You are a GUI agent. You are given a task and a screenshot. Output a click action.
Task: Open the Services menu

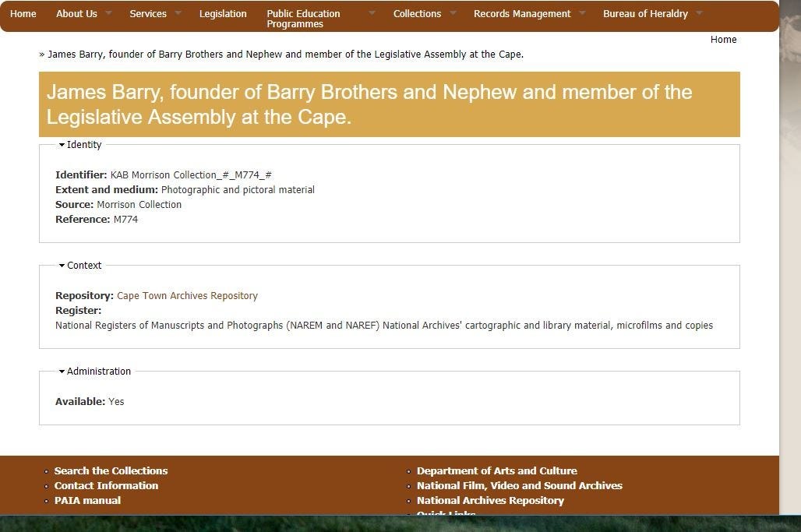point(147,14)
